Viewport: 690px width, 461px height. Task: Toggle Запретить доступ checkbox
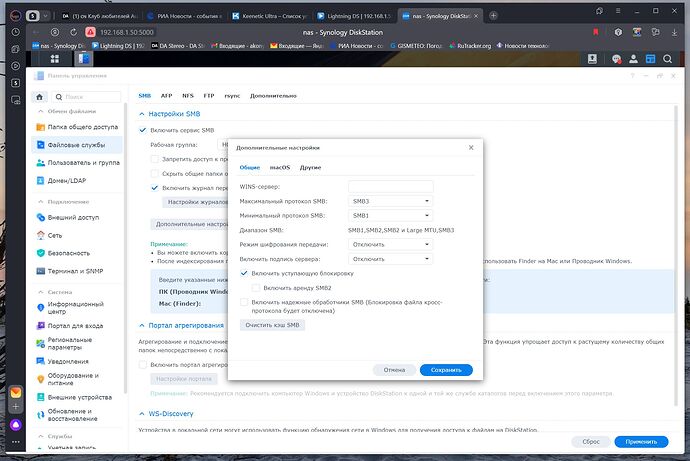(154, 159)
